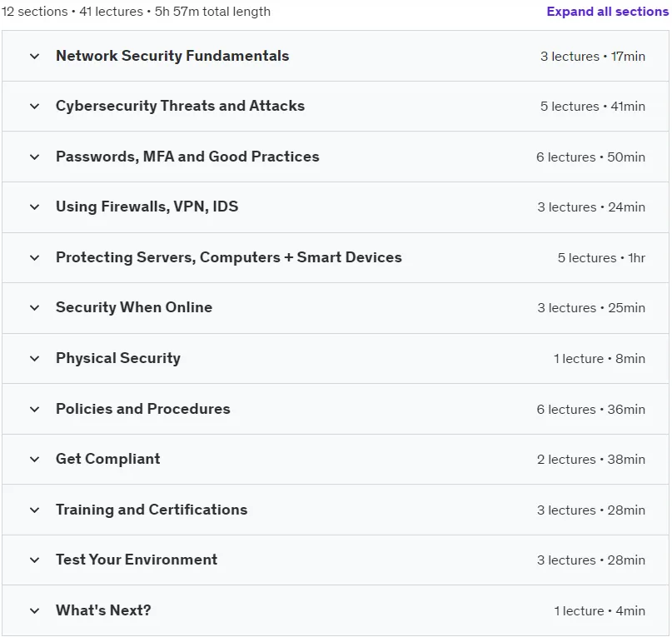Open Test Your Environment section title
This screenshot has height=637, width=672.
pos(137,560)
